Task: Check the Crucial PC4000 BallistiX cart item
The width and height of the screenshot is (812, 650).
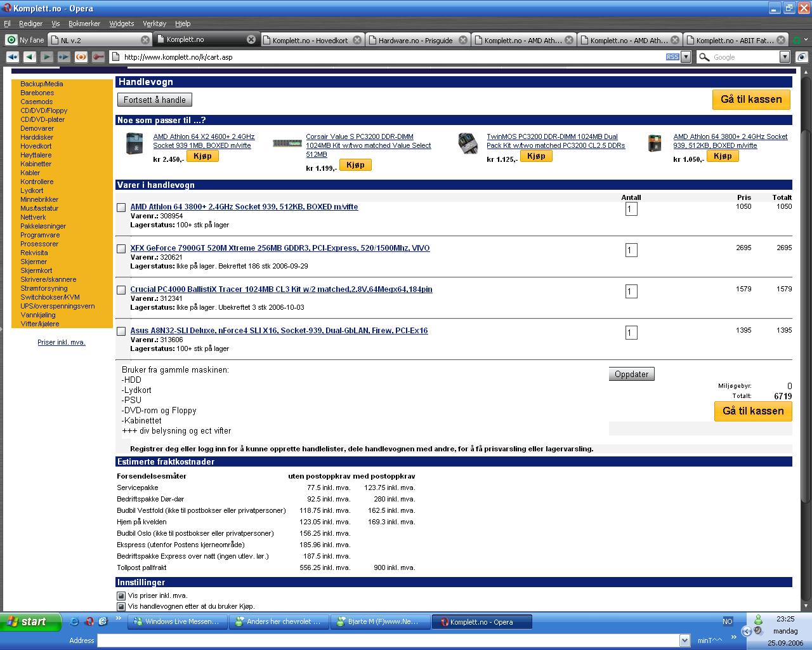Action: (121, 290)
